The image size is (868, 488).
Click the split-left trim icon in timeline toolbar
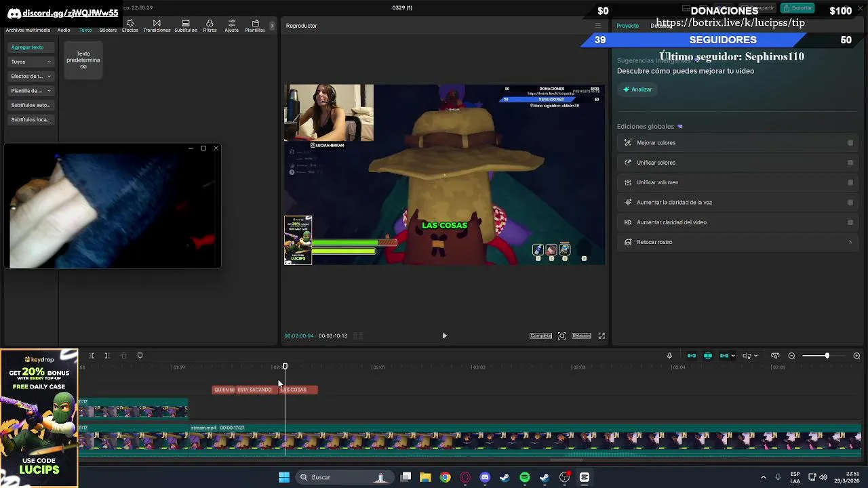point(91,356)
